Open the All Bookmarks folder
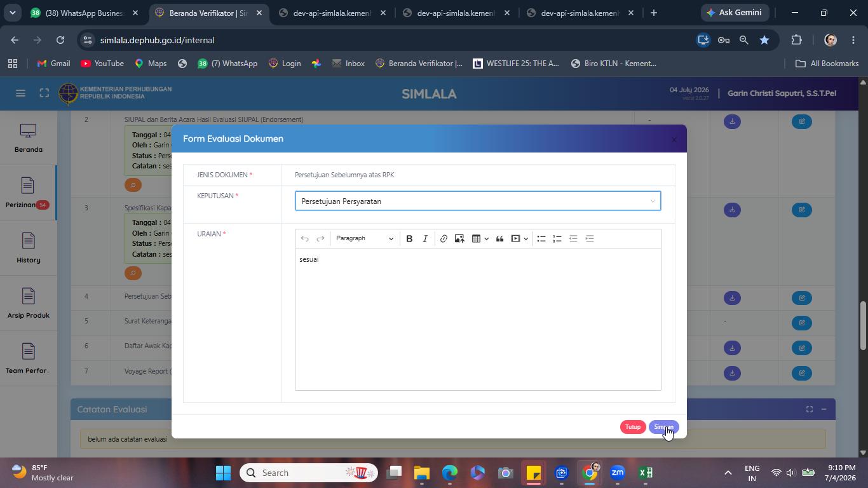 coord(827,64)
